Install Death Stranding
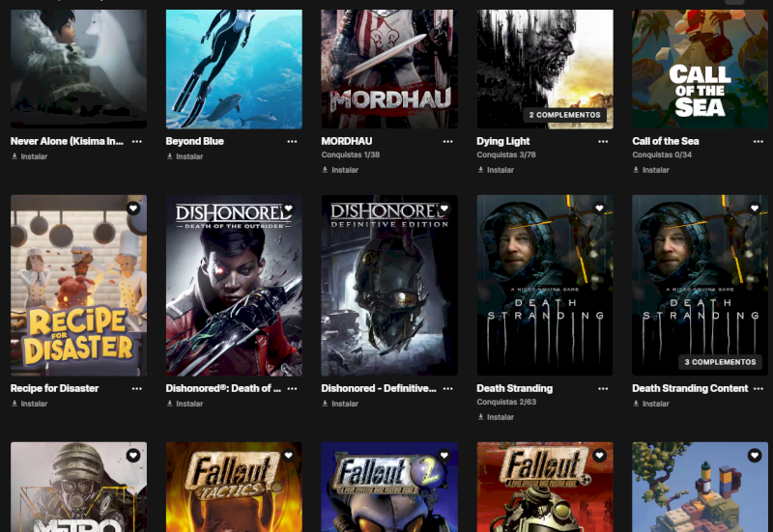Viewport: 773px width, 532px height. point(496,417)
